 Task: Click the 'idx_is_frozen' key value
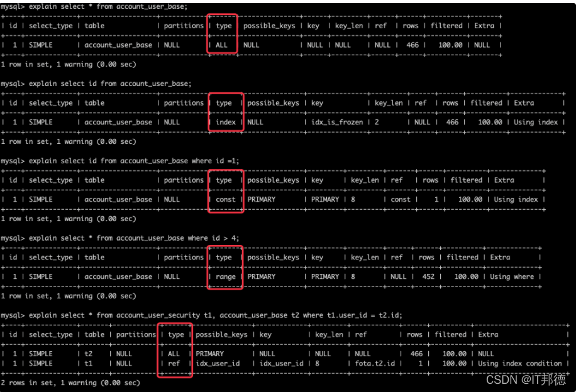coord(337,122)
